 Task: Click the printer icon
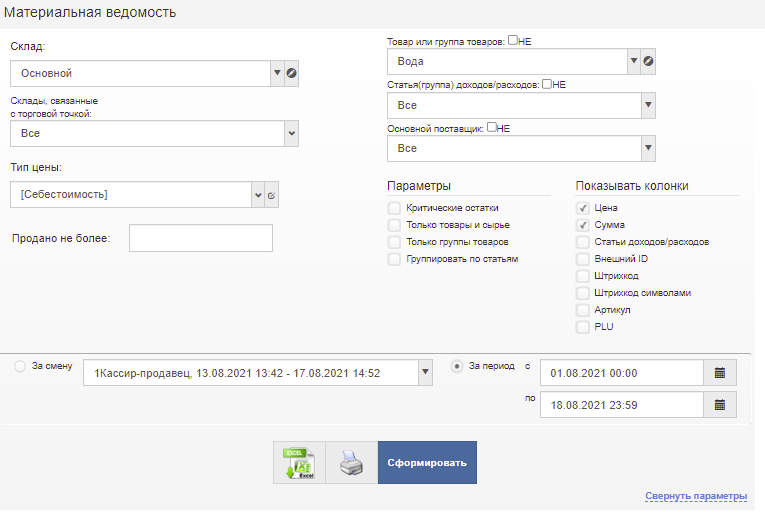[x=351, y=465]
